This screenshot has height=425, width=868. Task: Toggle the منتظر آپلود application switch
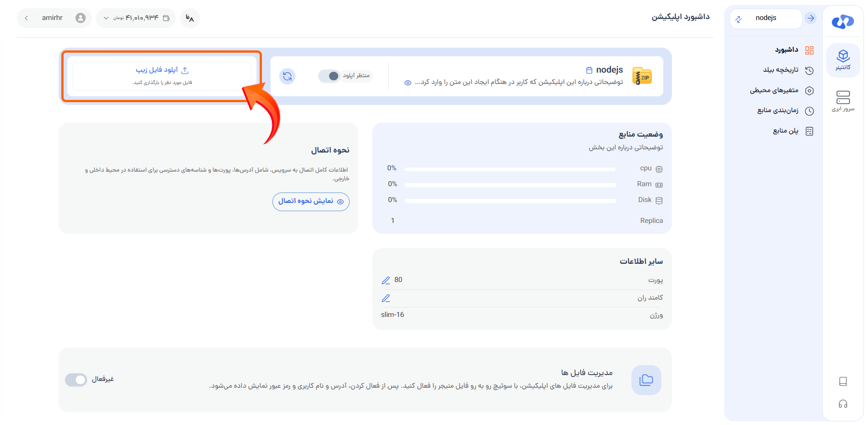pos(329,76)
